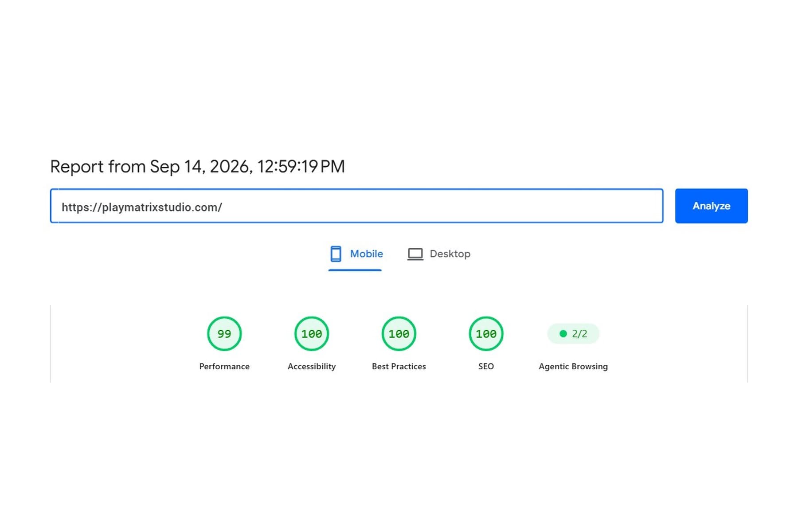Open the Accessibility score gauge showing 100
798x532 pixels.
click(312, 333)
